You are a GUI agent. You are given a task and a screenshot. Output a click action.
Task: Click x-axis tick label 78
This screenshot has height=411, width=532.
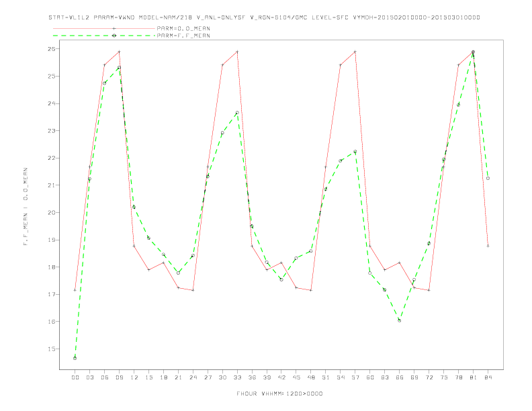(458, 377)
